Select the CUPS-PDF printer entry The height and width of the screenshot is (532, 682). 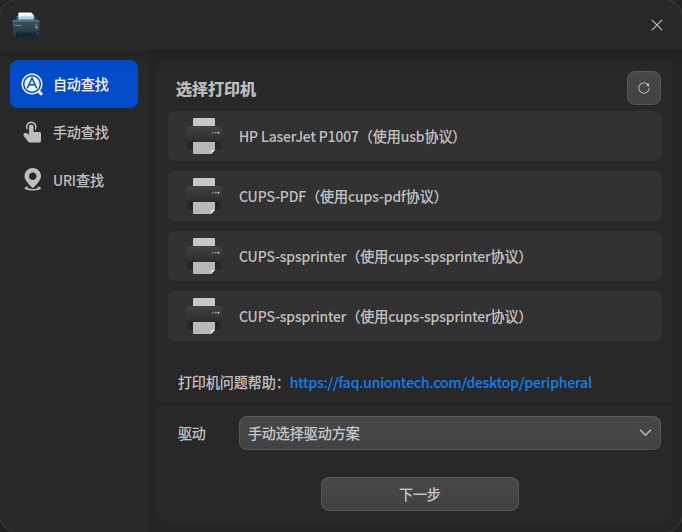click(x=415, y=196)
